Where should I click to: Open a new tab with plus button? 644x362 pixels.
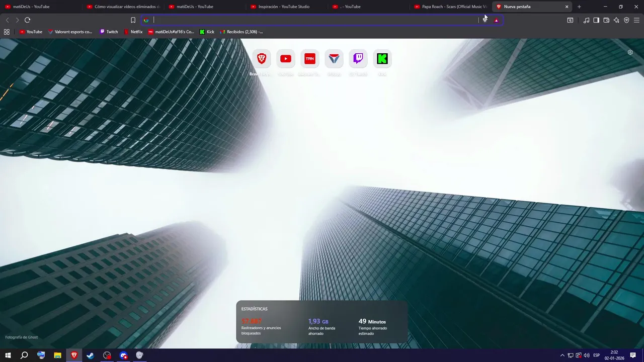coord(579,7)
